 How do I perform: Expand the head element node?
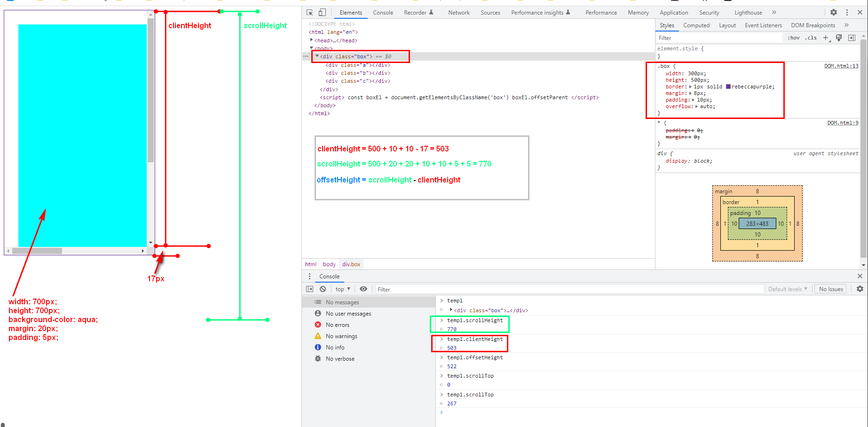tap(311, 40)
